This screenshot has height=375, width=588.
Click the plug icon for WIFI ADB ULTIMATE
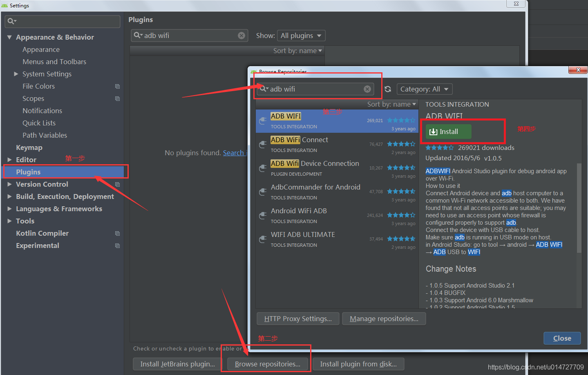click(263, 239)
